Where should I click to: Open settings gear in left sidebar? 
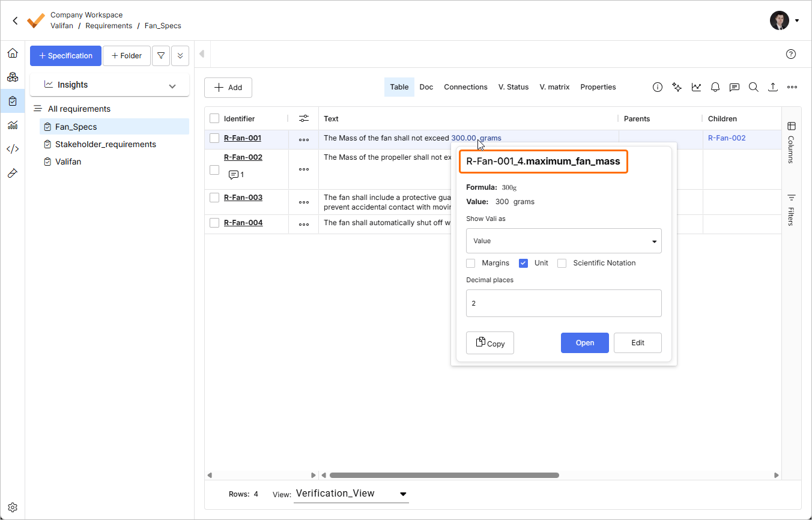13,507
